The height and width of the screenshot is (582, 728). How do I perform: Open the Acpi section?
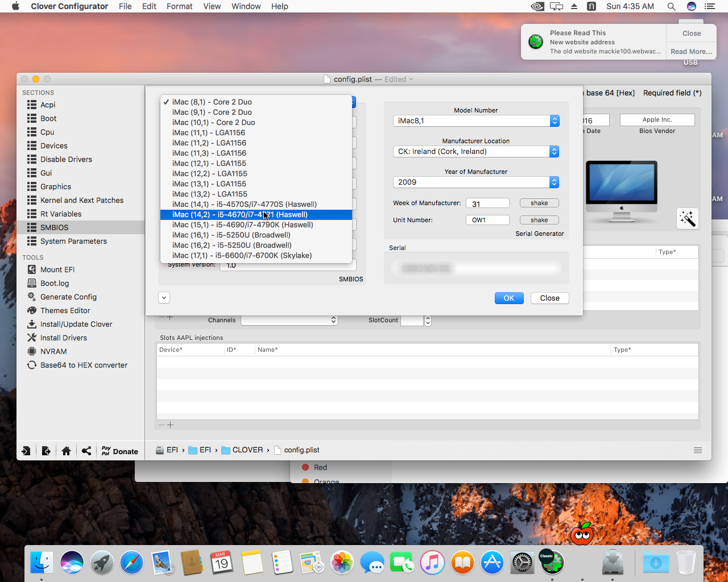[48, 105]
